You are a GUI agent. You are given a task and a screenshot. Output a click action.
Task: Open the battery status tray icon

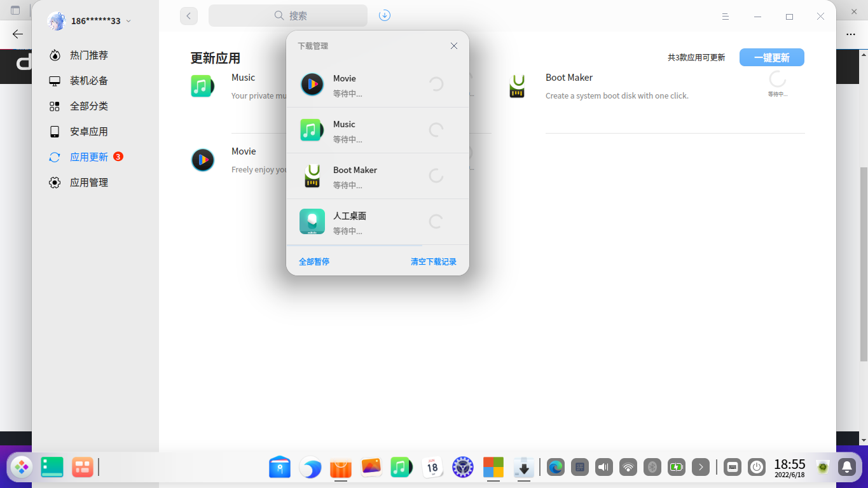677,467
